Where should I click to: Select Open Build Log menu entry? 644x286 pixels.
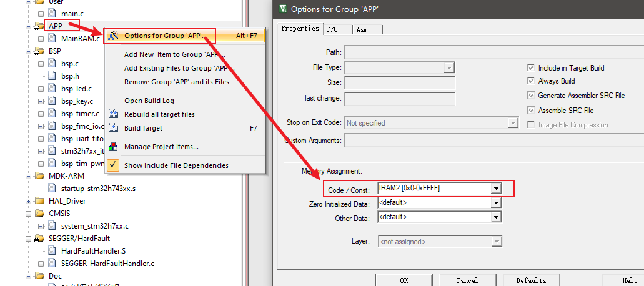[x=149, y=101]
